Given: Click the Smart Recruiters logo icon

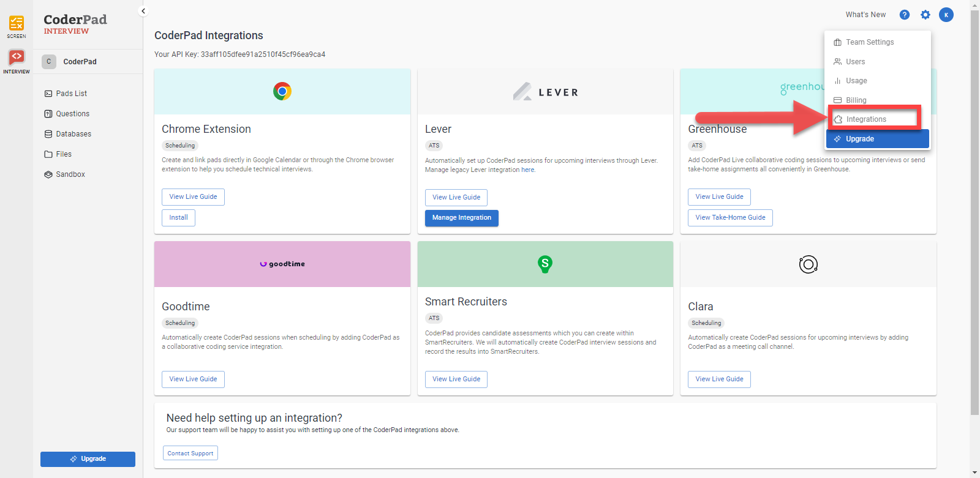Looking at the screenshot, I should 545,264.
